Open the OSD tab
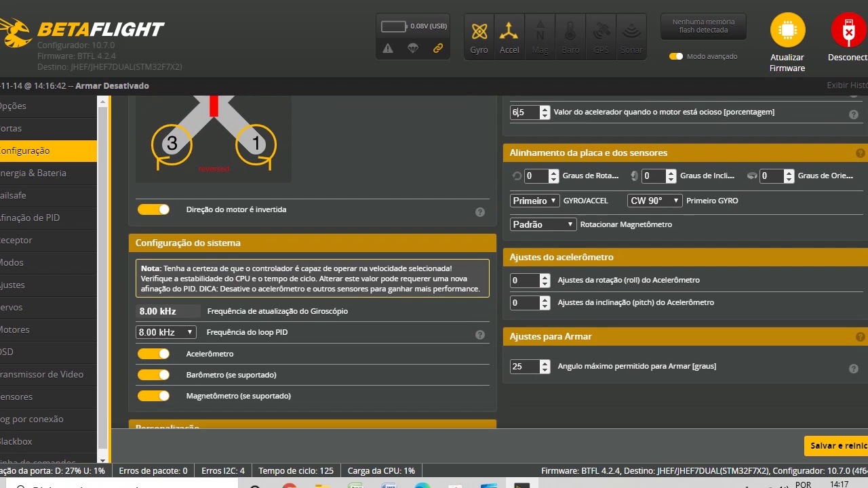The width and height of the screenshot is (868, 488). tap(48, 352)
